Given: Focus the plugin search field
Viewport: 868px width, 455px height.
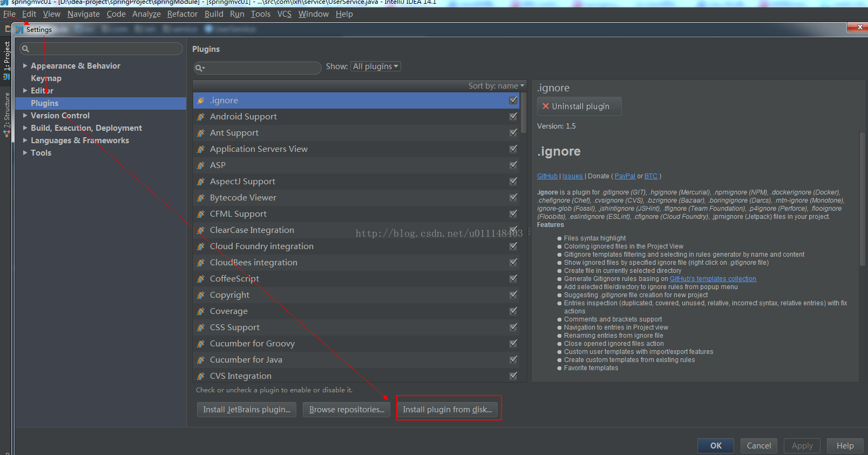Looking at the screenshot, I should click(257, 68).
